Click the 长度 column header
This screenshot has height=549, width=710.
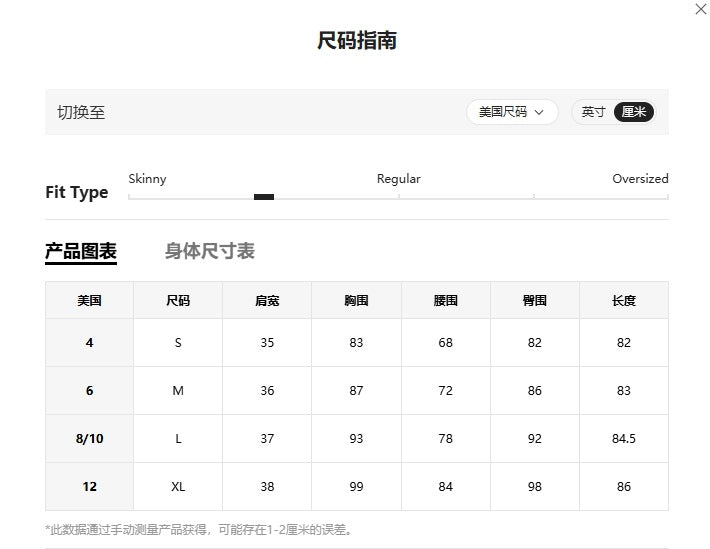624,300
